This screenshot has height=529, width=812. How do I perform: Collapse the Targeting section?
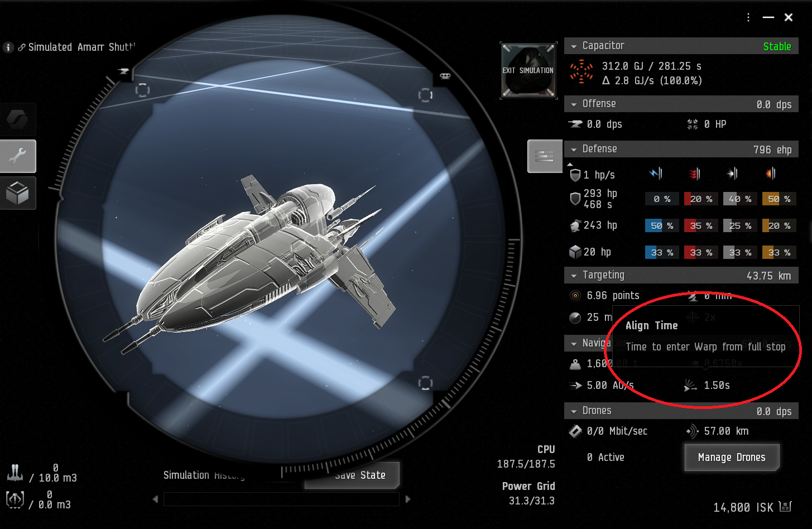(574, 276)
